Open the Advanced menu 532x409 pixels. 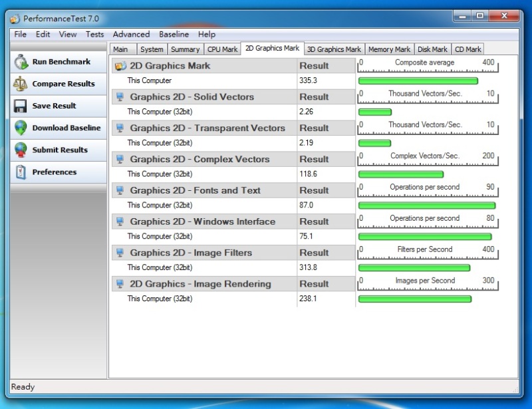click(131, 35)
